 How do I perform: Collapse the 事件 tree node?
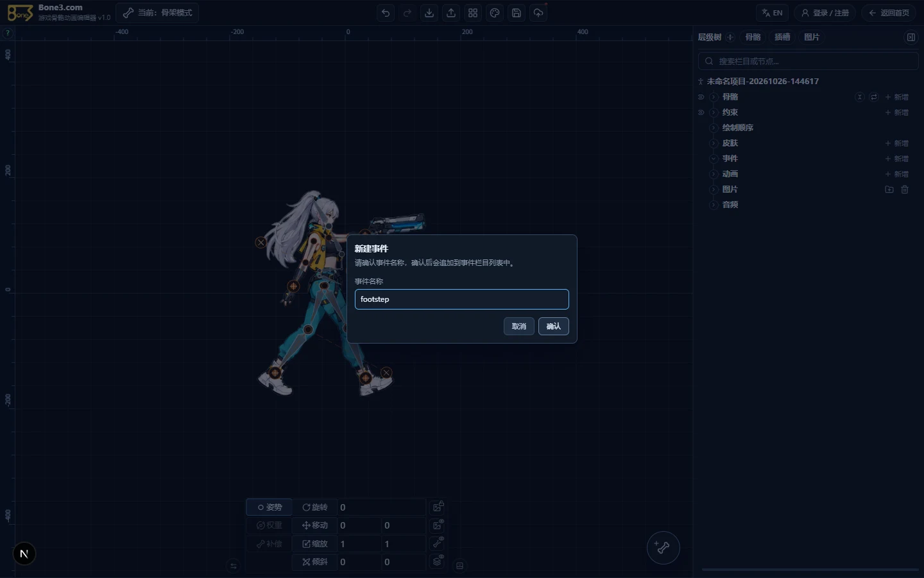(x=714, y=159)
